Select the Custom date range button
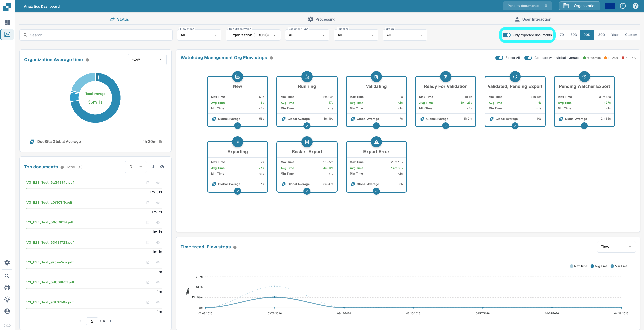 click(x=631, y=35)
